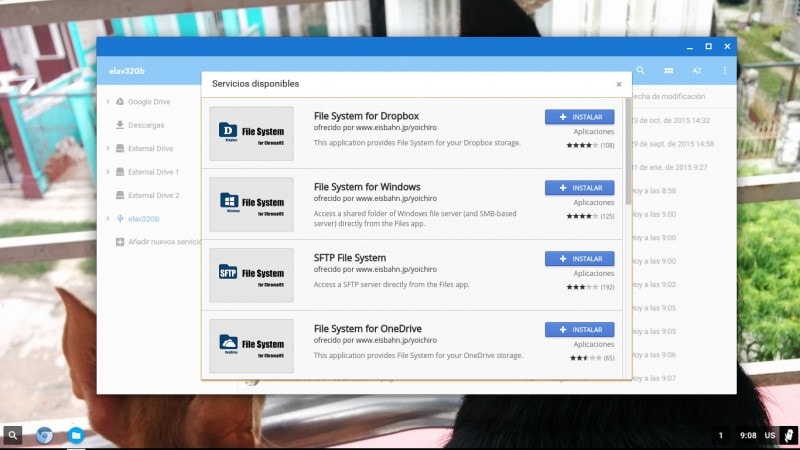Click the dialog's vertical scrollbar
This screenshot has height=450, width=800.
point(628,153)
